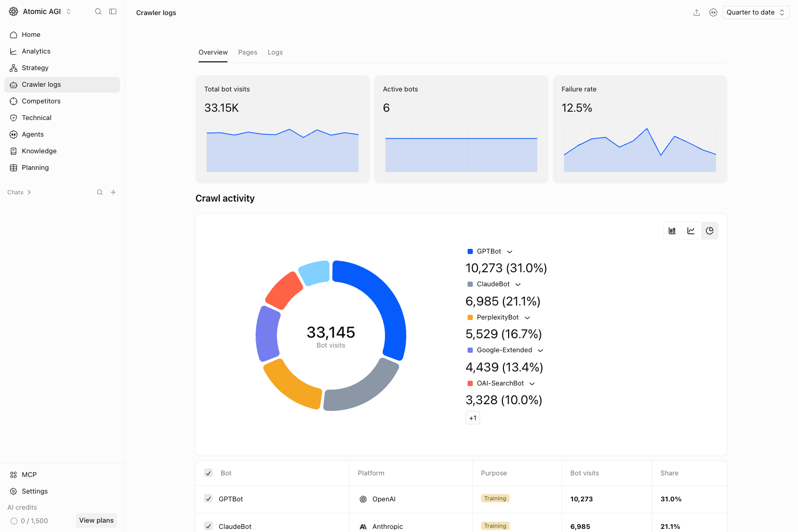Select the pie chart view icon
The width and height of the screenshot is (798, 532).
pos(710,231)
